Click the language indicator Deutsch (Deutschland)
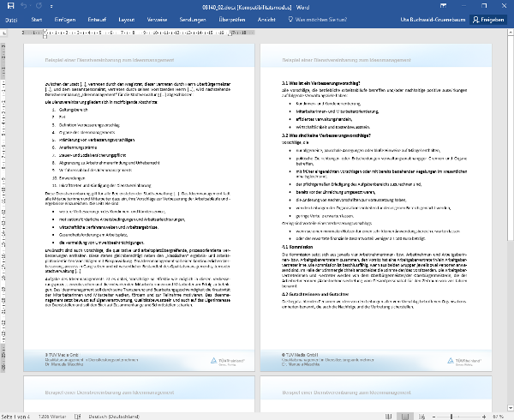The height and width of the screenshot is (420, 514). [x=91, y=416]
